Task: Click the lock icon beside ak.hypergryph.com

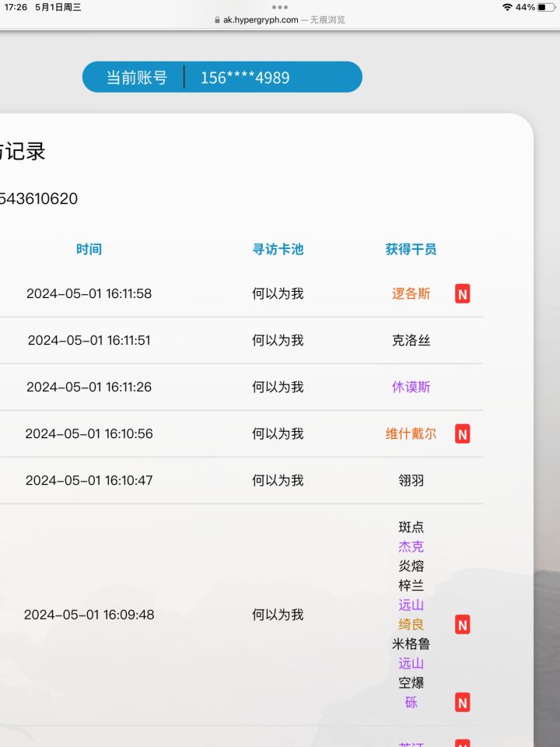Action: click(217, 20)
